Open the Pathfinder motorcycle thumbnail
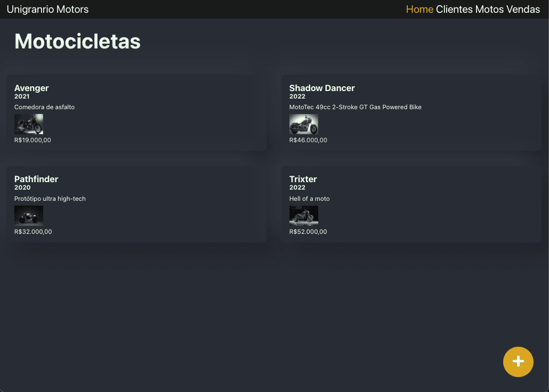Viewport: 549px width, 392px height. point(29,215)
